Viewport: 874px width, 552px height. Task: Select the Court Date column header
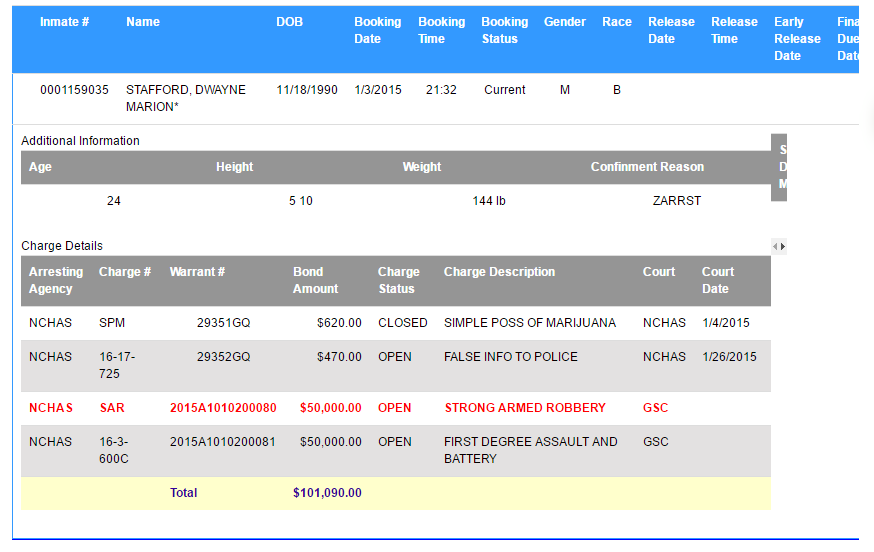point(717,280)
